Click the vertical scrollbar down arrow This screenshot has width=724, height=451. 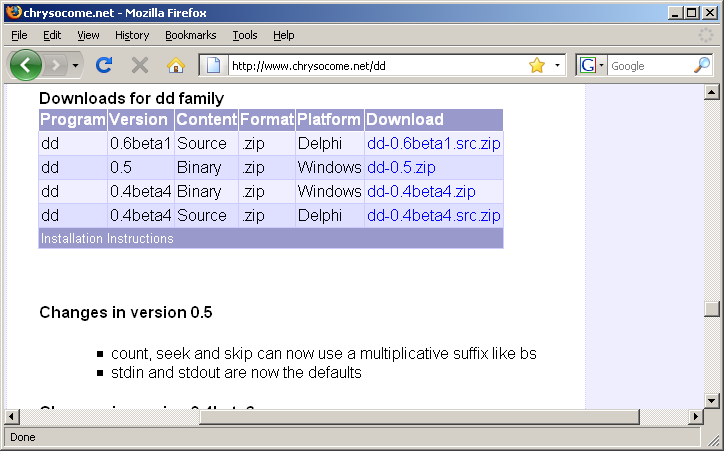coord(712,401)
